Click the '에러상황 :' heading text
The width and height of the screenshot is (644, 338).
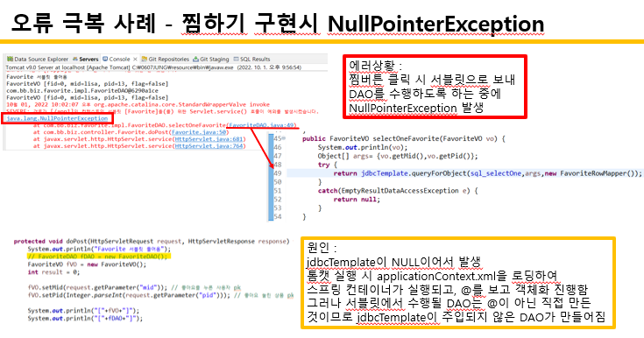[375, 66]
